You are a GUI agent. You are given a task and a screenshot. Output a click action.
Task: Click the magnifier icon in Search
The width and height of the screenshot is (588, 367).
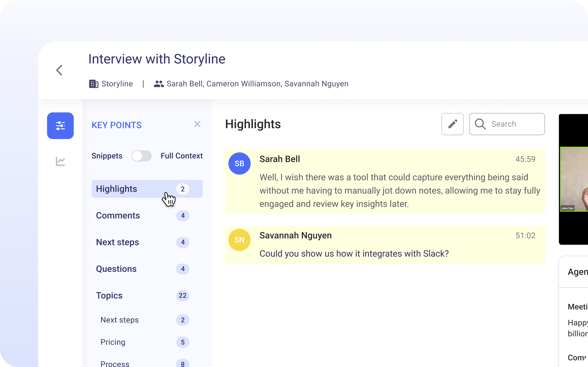pos(480,124)
